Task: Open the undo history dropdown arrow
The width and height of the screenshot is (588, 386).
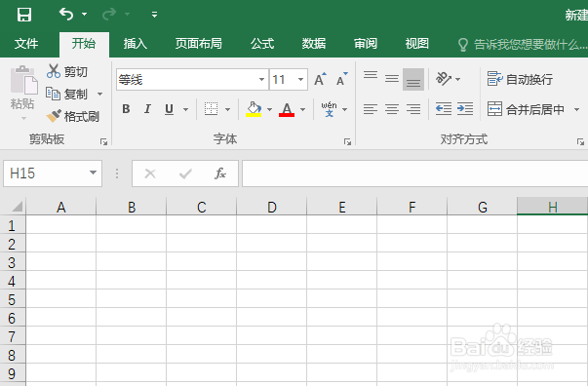Action: 85,15
